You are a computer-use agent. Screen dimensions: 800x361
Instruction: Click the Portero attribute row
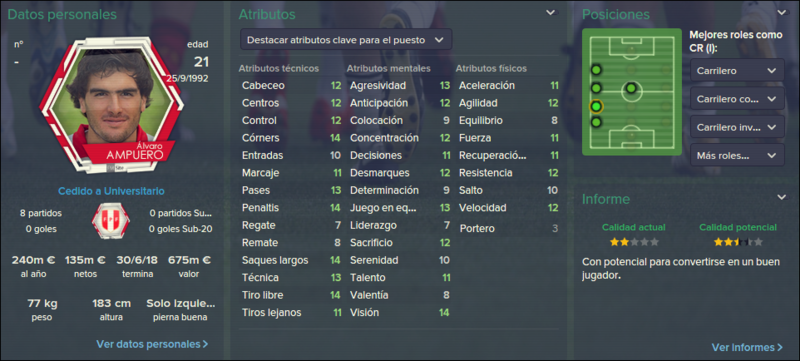tap(509, 229)
